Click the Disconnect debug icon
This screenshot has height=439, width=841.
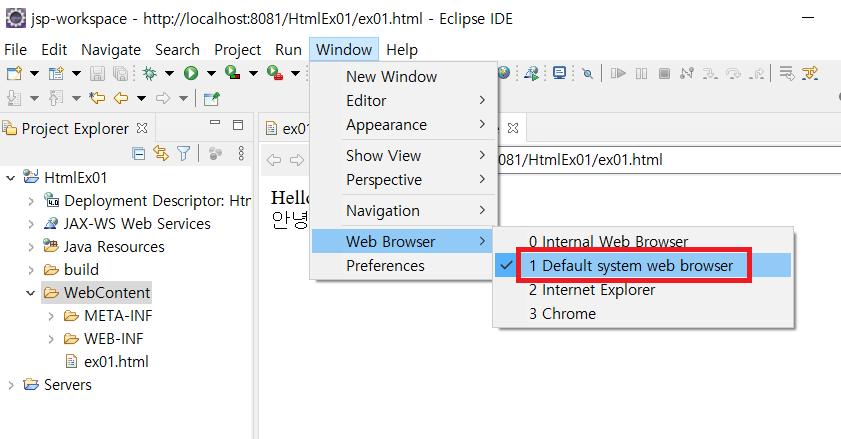pos(687,73)
